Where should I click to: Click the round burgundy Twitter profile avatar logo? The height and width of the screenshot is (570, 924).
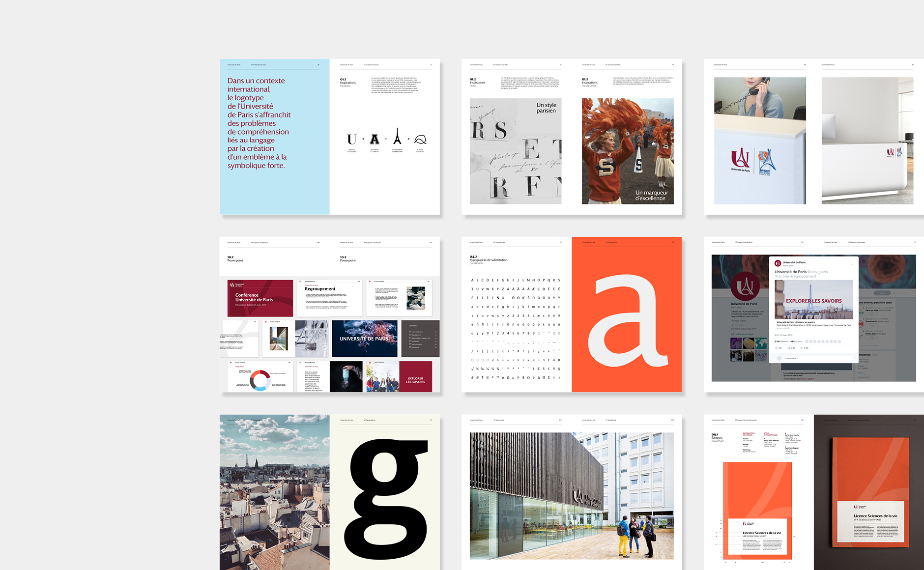coord(745,286)
